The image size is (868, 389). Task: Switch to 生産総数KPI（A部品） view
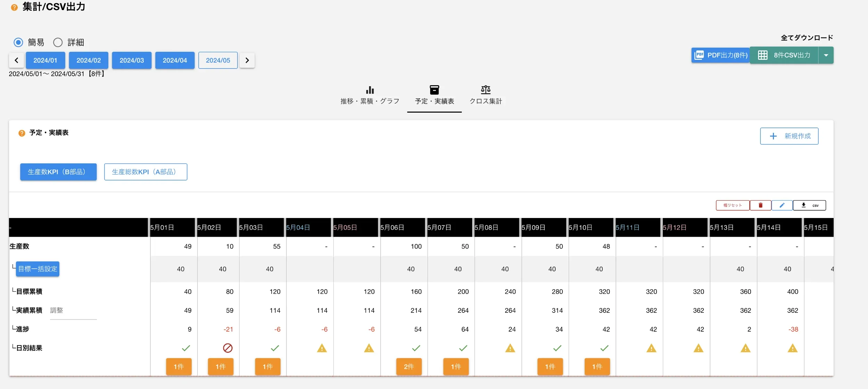145,172
